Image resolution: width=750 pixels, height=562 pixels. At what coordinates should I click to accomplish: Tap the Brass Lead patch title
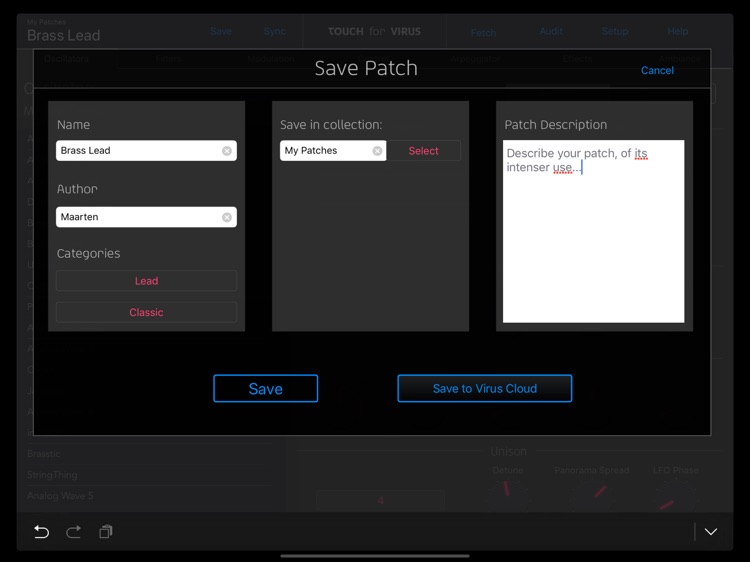click(64, 35)
